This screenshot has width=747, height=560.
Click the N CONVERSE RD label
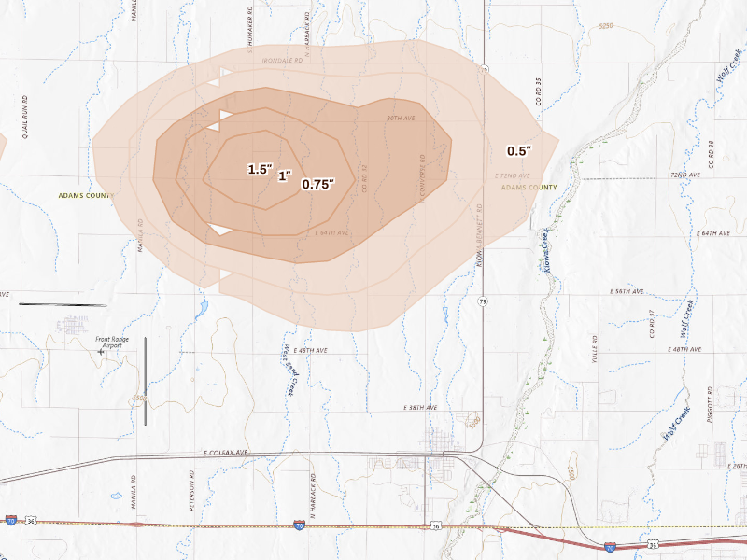[x=422, y=178]
